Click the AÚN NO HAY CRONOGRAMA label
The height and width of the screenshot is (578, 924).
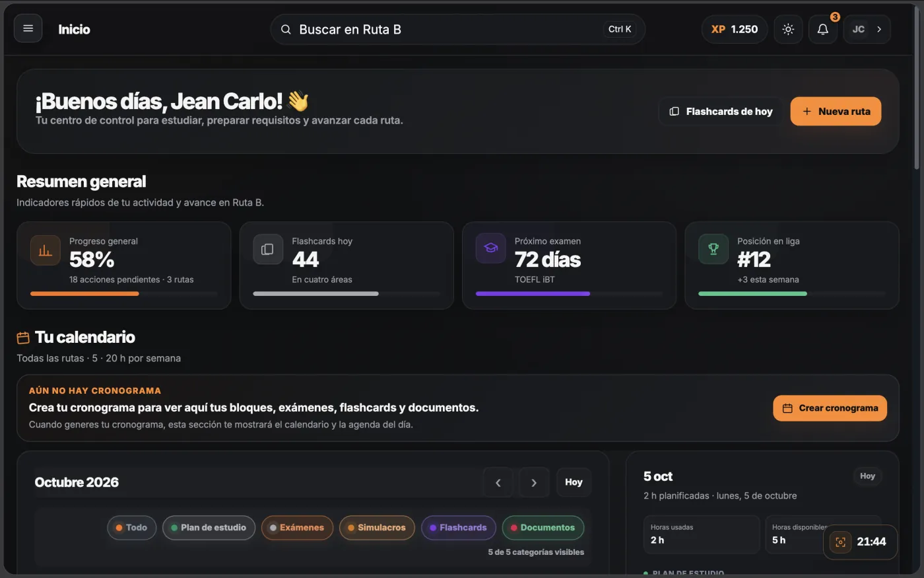click(x=95, y=390)
